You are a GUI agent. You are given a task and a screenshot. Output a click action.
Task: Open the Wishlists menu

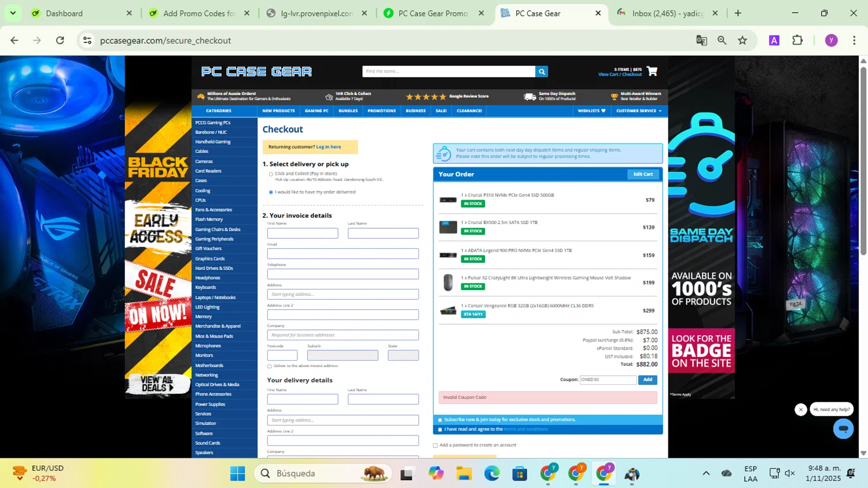click(x=591, y=111)
